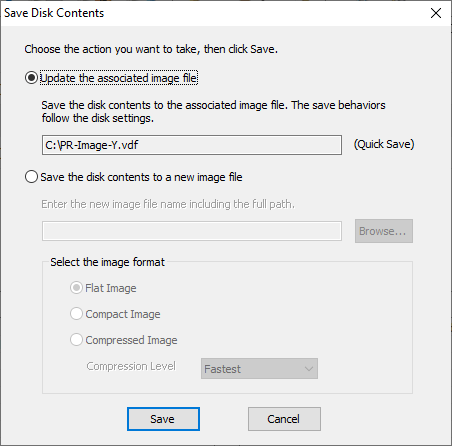Click the Save button

[163, 419]
